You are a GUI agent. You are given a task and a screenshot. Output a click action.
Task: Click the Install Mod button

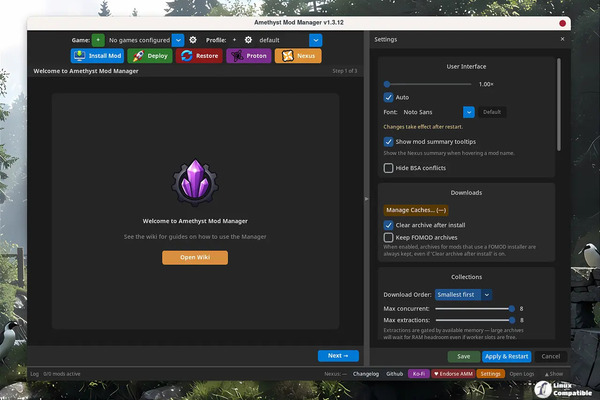pyautogui.click(x=97, y=56)
